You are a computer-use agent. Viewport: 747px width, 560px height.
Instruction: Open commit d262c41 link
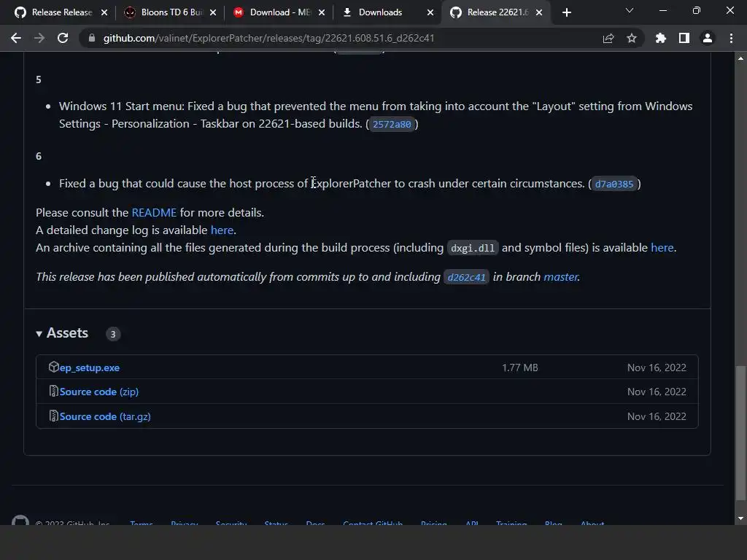click(x=466, y=277)
